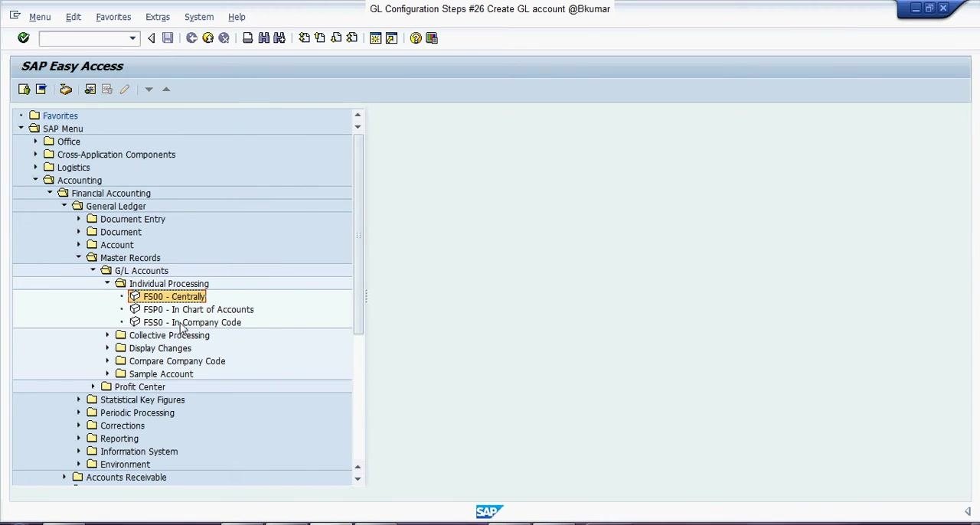The width and height of the screenshot is (980, 525).
Task: Click the SAP Menu icon
Action: coord(41,90)
